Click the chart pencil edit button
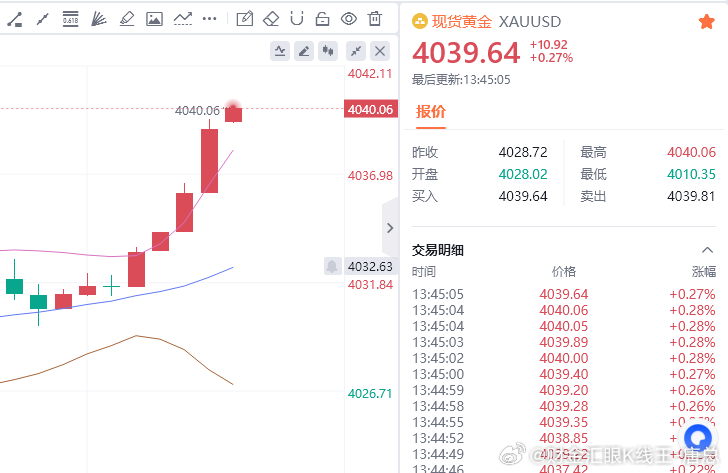This screenshot has height=473, width=728. pos(304,51)
